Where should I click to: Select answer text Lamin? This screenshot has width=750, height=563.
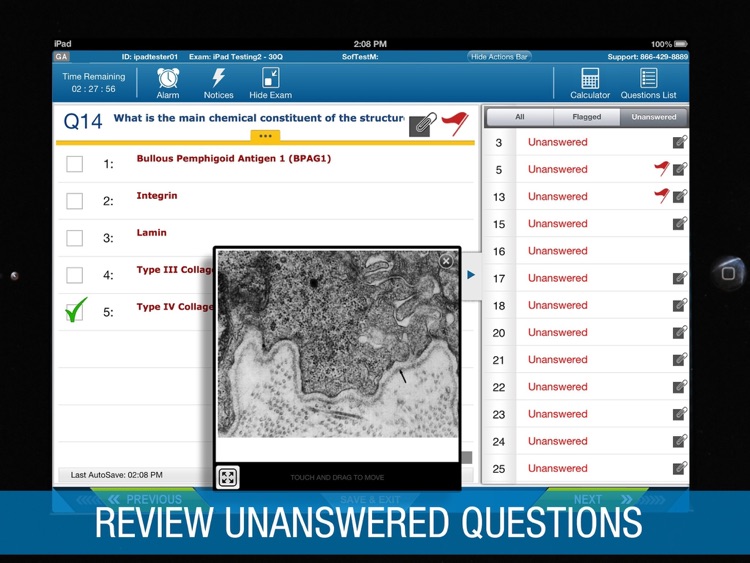click(152, 232)
